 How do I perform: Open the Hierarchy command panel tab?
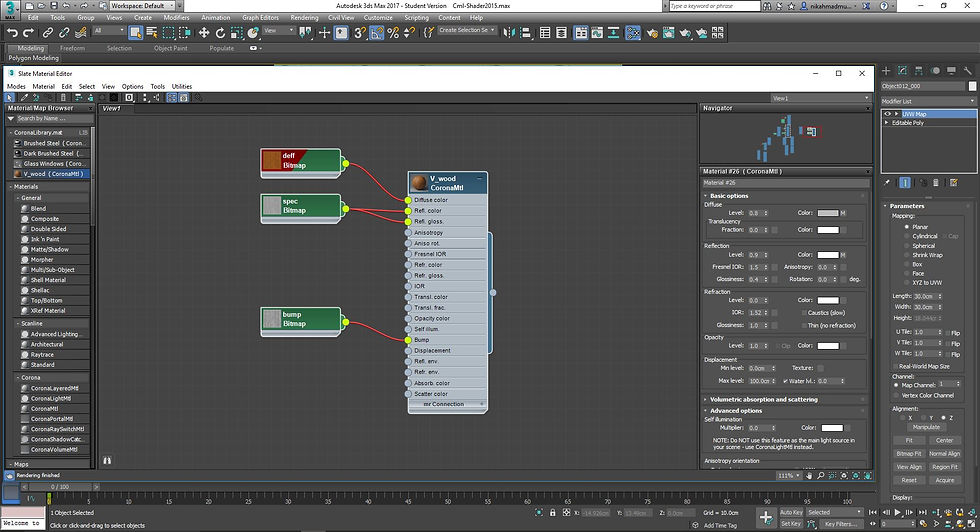point(918,71)
